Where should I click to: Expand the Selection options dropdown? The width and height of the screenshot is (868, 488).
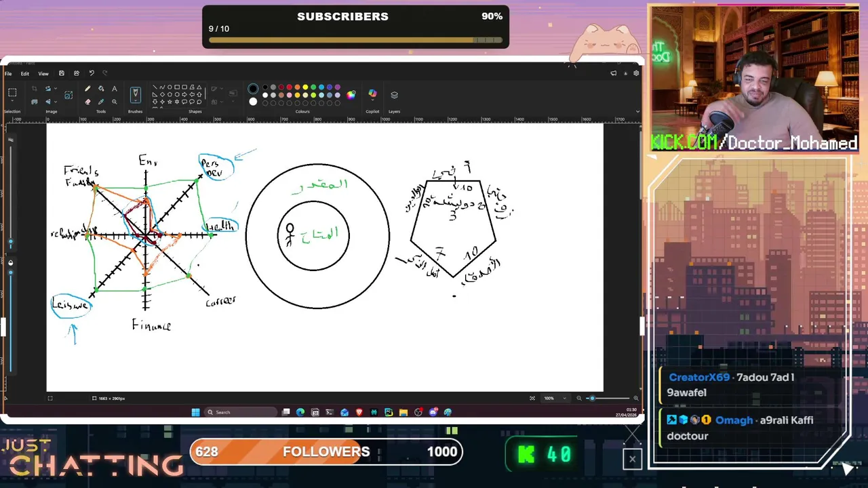[12, 101]
